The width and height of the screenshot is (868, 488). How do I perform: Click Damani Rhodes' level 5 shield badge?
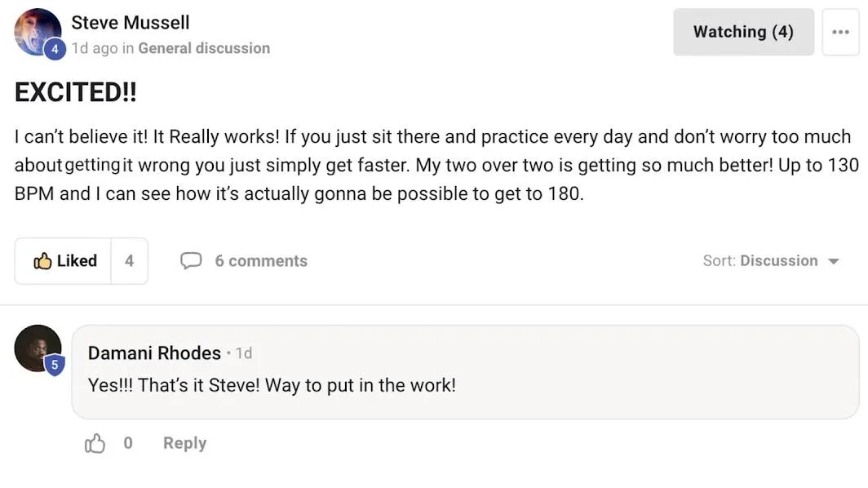[x=54, y=365]
